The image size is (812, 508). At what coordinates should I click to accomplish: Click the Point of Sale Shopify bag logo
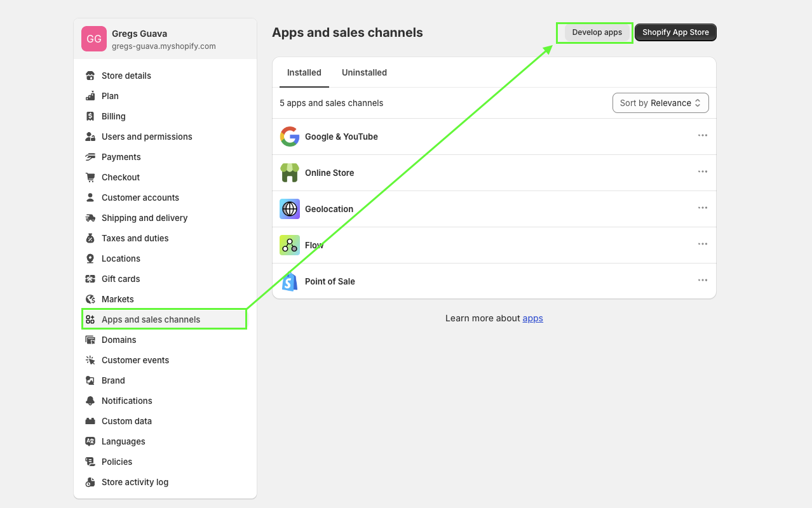click(x=290, y=281)
